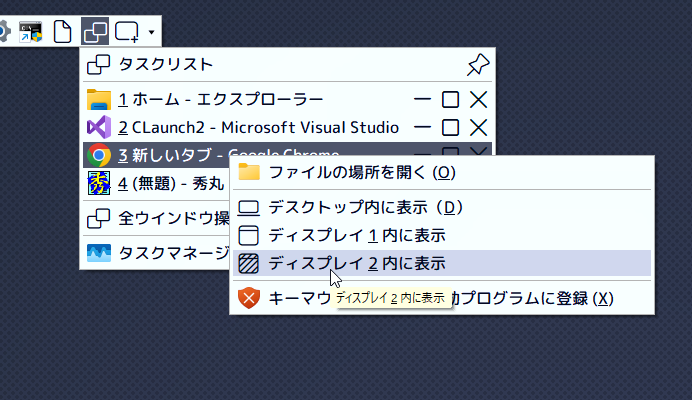Click the task manager graph icon
The image size is (692, 400).
tap(98, 253)
